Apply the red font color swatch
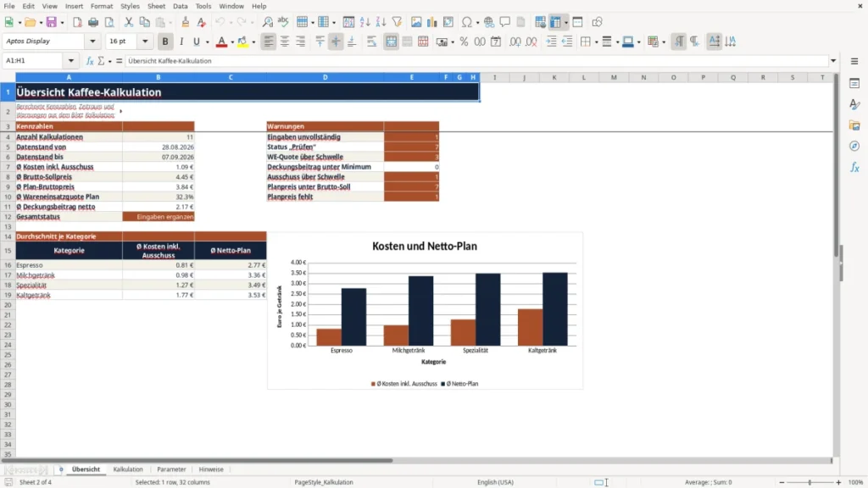The width and height of the screenshot is (868, 488). click(x=221, y=42)
